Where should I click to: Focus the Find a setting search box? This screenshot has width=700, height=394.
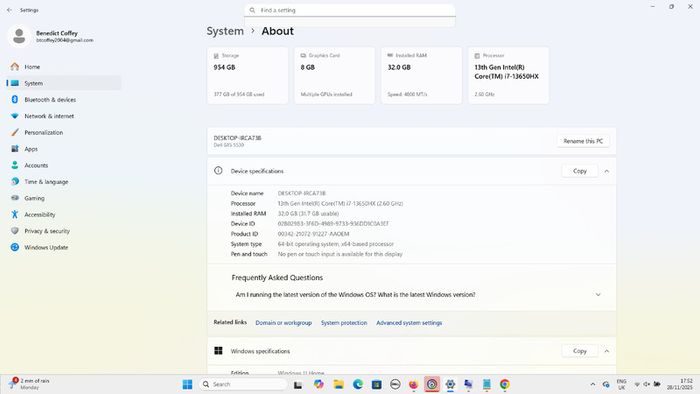click(x=350, y=10)
